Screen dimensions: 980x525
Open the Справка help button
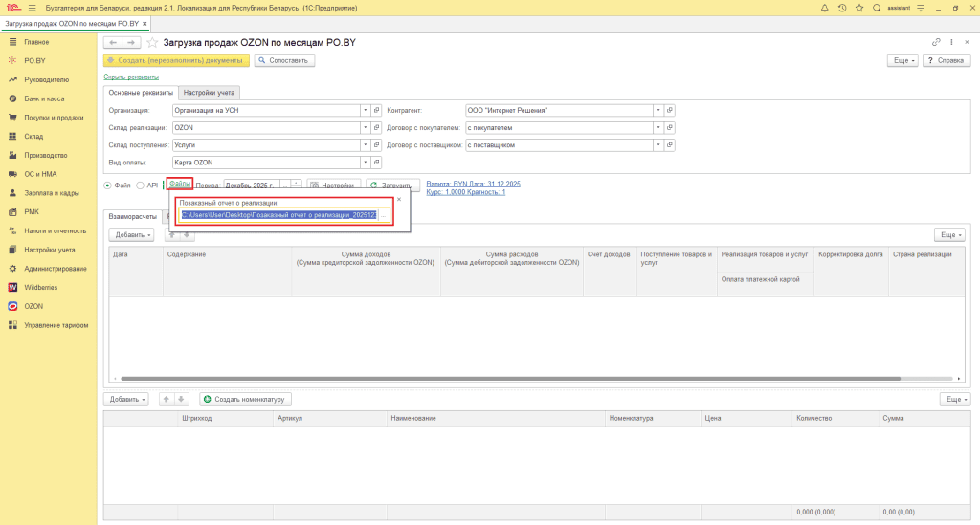point(947,60)
